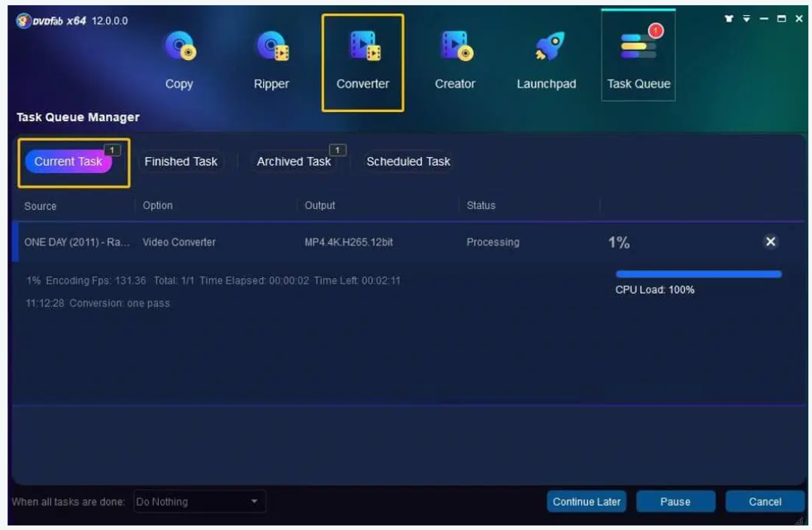Click the t-shirt skin theme icon
This screenshot has height=530, width=812.
point(729,20)
